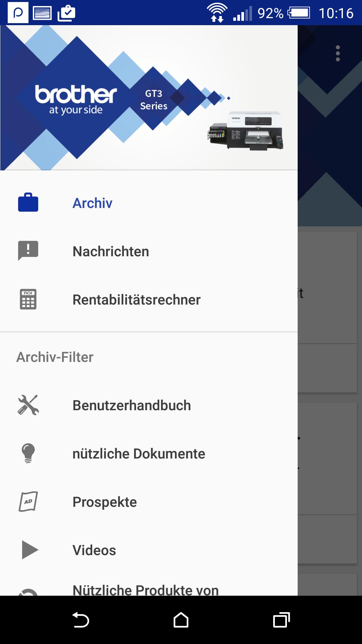The width and height of the screenshot is (362, 644).
Task: Tap the screenshot notification icon in status bar
Action: [42, 13]
